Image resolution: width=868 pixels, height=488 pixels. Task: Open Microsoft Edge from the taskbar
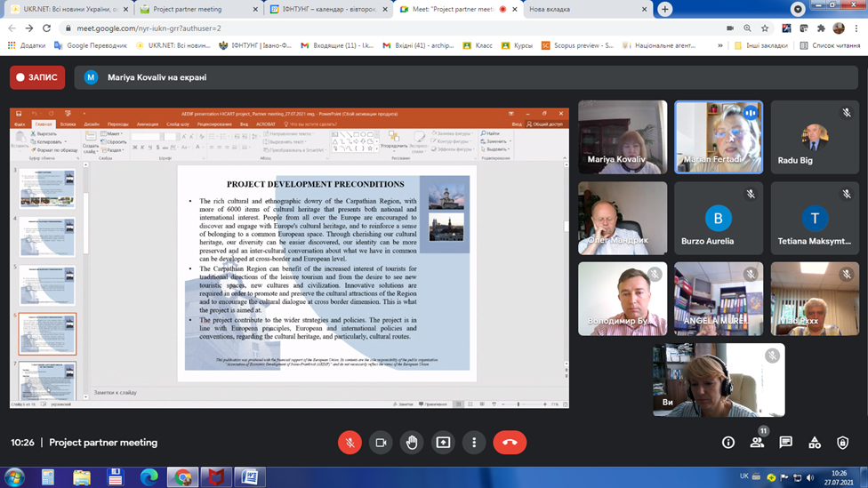pos(149,477)
